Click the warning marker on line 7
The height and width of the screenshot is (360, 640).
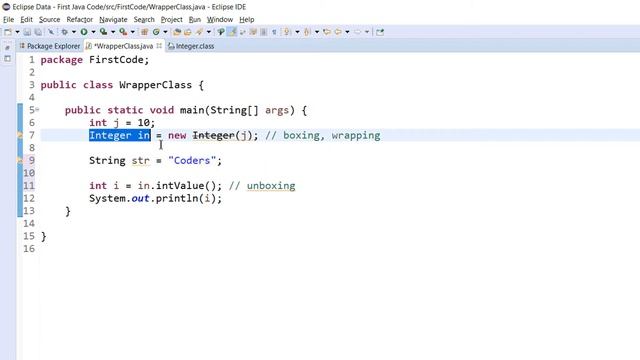pos(19,135)
